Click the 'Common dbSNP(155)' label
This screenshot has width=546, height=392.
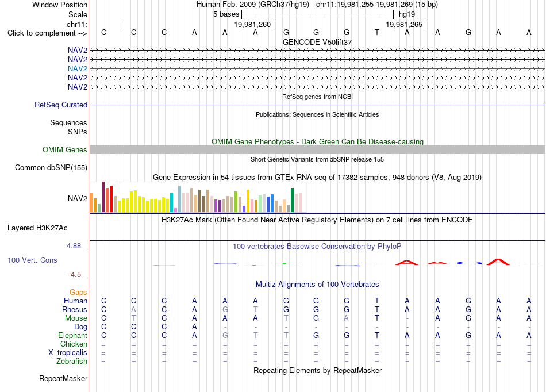tap(51, 167)
